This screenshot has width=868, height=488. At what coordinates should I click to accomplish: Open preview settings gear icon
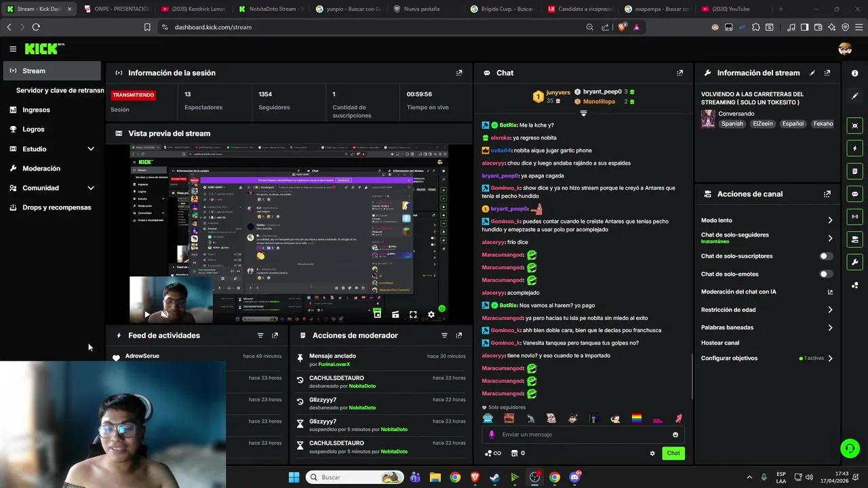tap(431, 314)
